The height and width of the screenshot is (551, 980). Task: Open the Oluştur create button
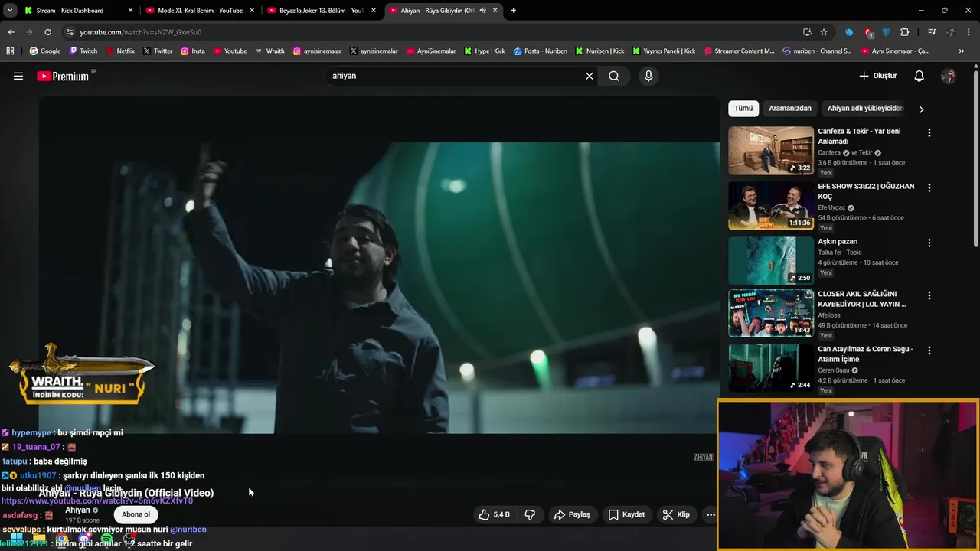[877, 76]
